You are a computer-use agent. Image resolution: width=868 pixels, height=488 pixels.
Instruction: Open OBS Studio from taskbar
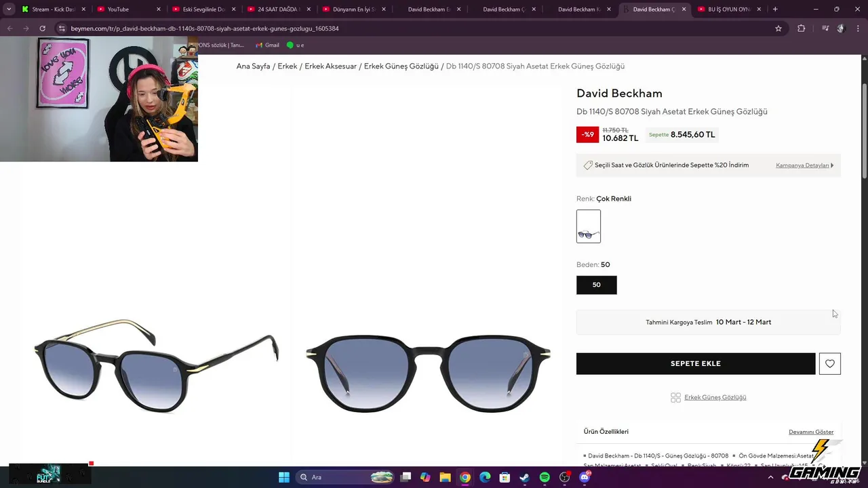(564, 477)
